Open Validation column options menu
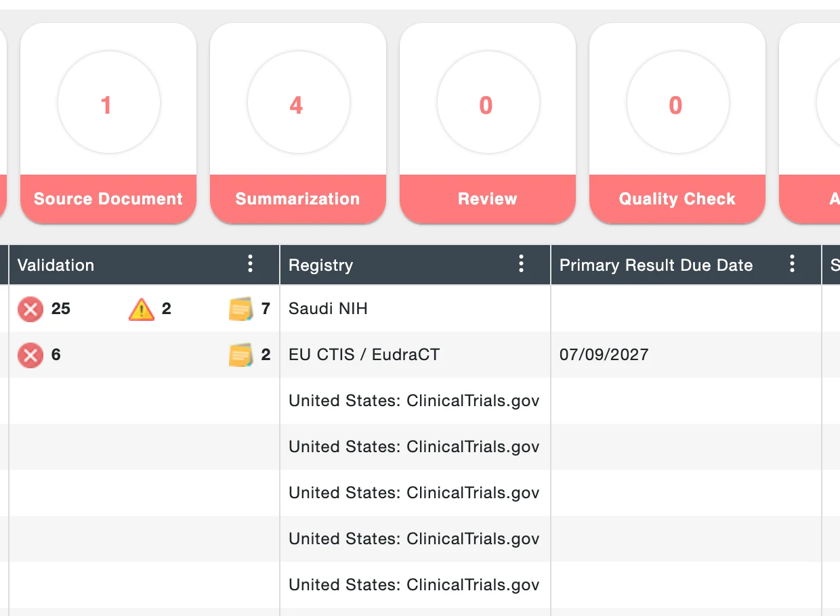Image resolution: width=840 pixels, height=616 pixels. coord(251,264)
